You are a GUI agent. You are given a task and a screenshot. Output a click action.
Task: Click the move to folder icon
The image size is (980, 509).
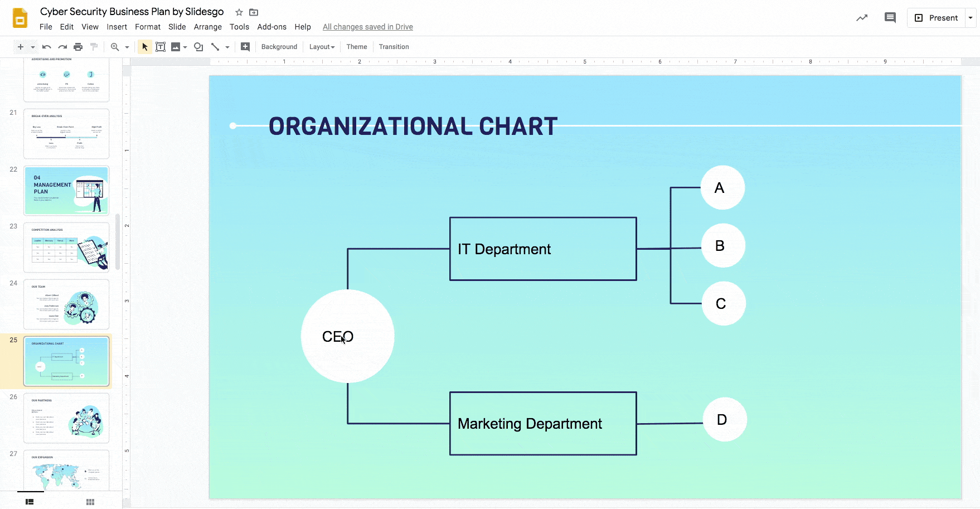(254, 12)
